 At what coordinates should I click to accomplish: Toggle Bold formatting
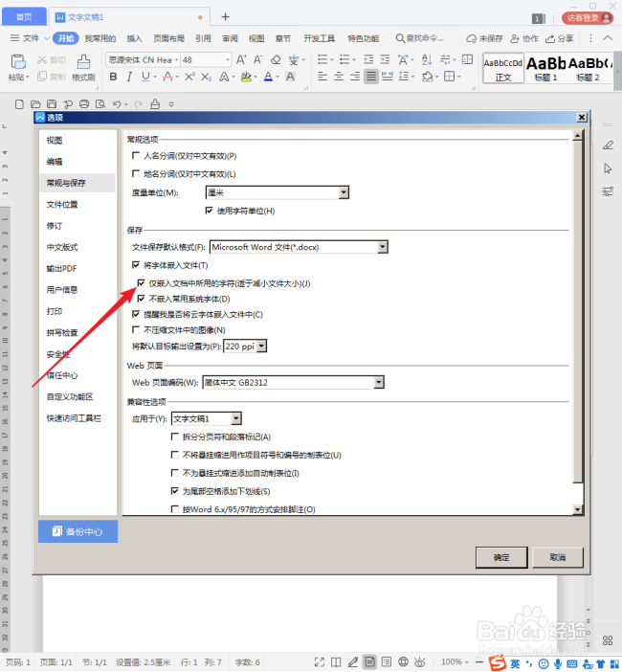(113, 77)
